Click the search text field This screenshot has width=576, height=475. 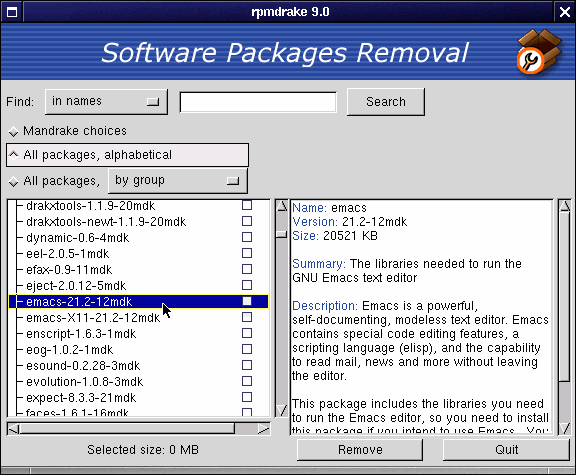pos(258,102)
